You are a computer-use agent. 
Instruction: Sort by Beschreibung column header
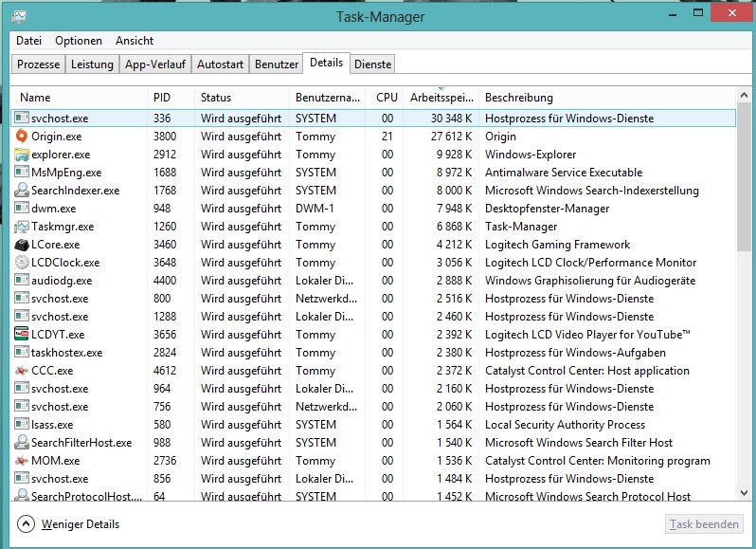[x=607, y=98]
